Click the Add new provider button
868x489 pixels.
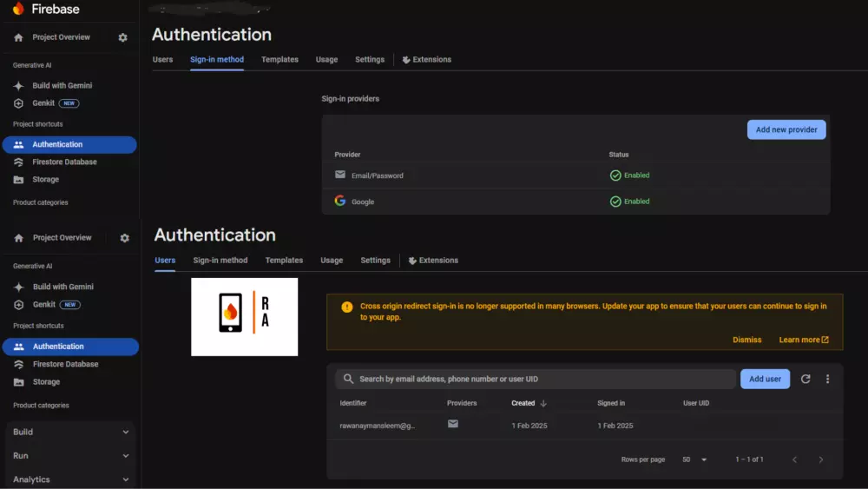[x=786, y=129]
